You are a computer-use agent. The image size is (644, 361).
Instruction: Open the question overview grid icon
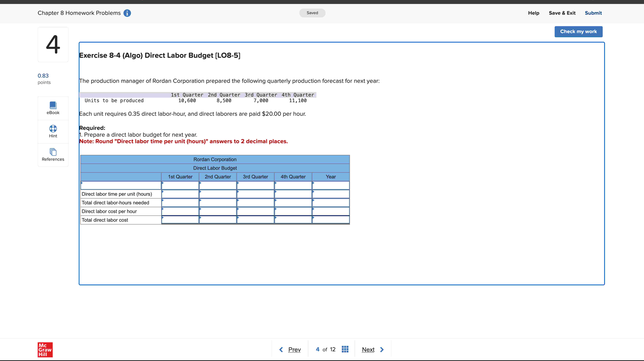coord(345,349)
